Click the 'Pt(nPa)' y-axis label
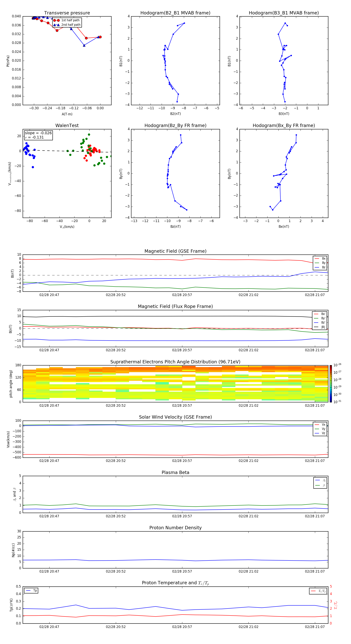 pyautogui.click(x=8, y=61)
